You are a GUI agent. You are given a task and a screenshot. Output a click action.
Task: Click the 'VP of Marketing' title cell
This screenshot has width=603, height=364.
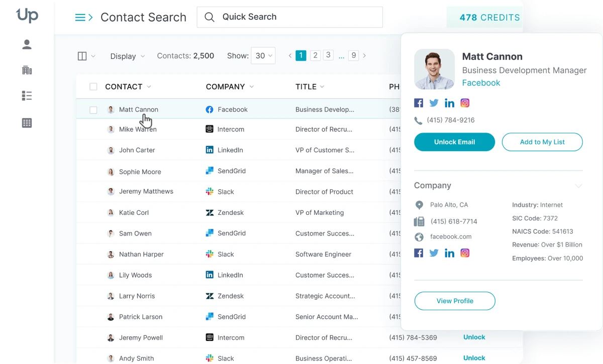[320, 212]
